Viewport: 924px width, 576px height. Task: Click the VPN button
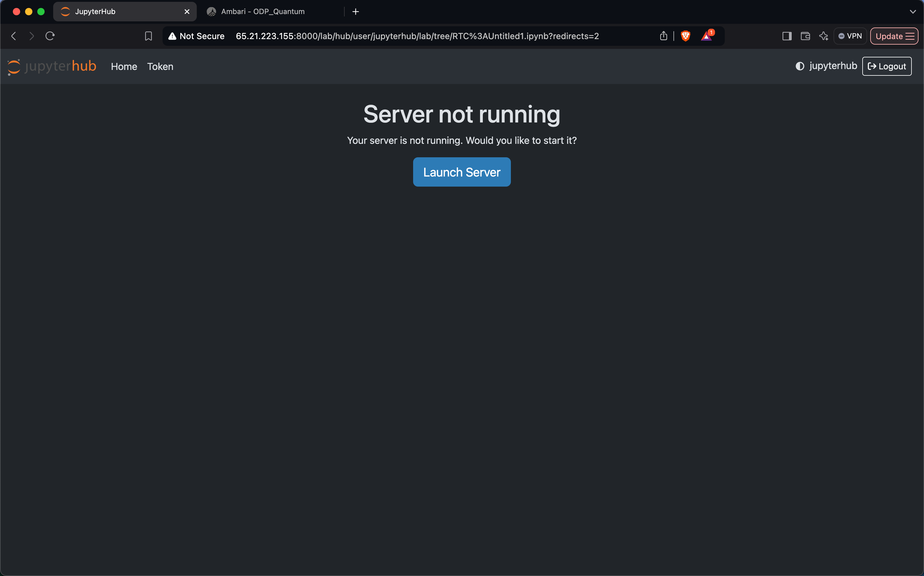click(850, 36)
